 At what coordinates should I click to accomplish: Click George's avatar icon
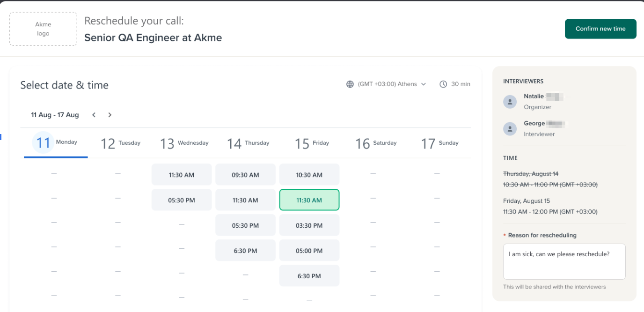coord(510,129)
